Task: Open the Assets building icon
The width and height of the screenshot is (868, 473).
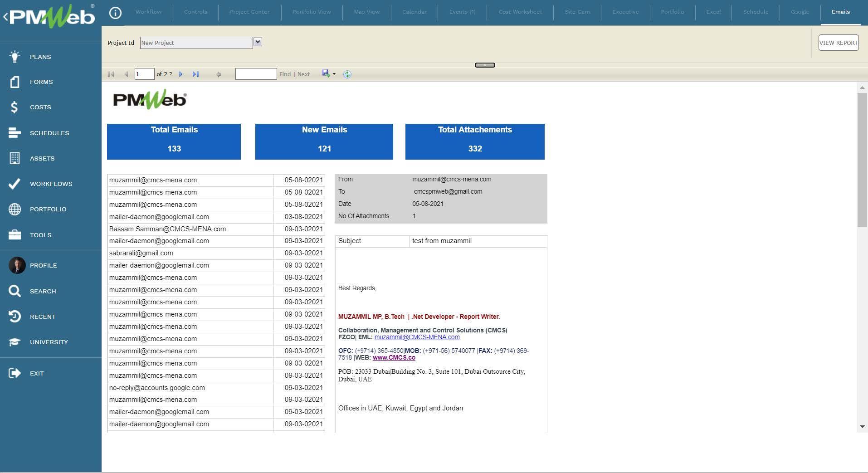Action: (15, 158)
